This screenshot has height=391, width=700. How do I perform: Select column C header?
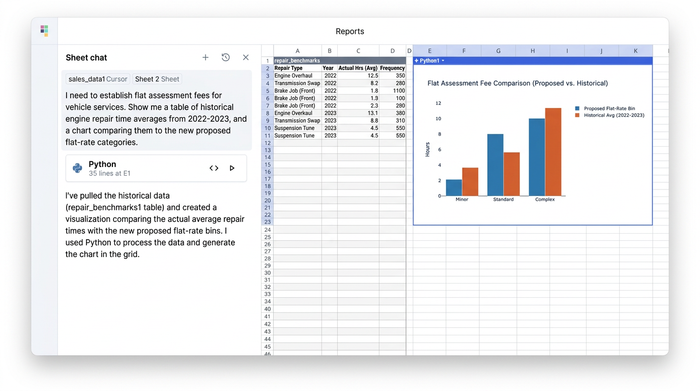[x=358, y=51]
